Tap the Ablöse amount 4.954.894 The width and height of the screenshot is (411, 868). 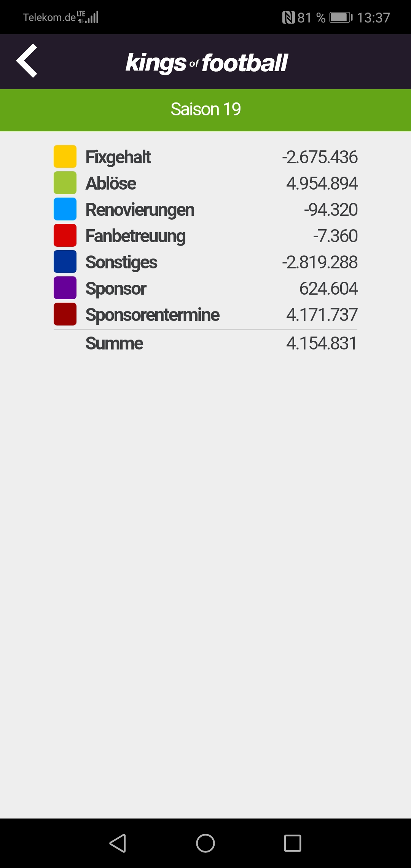[x=322, y=183]
